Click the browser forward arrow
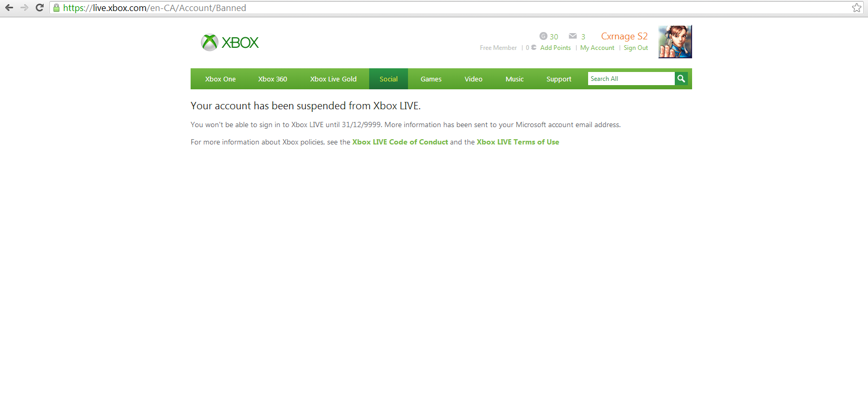This screenshot has height=394, width=868. 24,8
